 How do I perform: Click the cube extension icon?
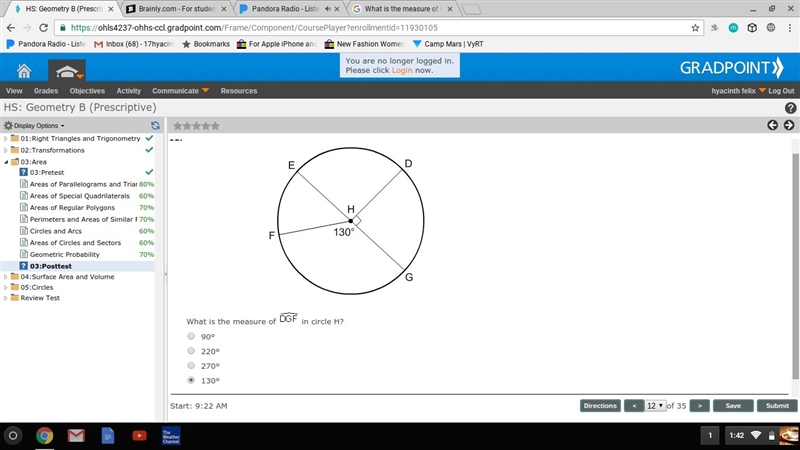tap(752, 28)
